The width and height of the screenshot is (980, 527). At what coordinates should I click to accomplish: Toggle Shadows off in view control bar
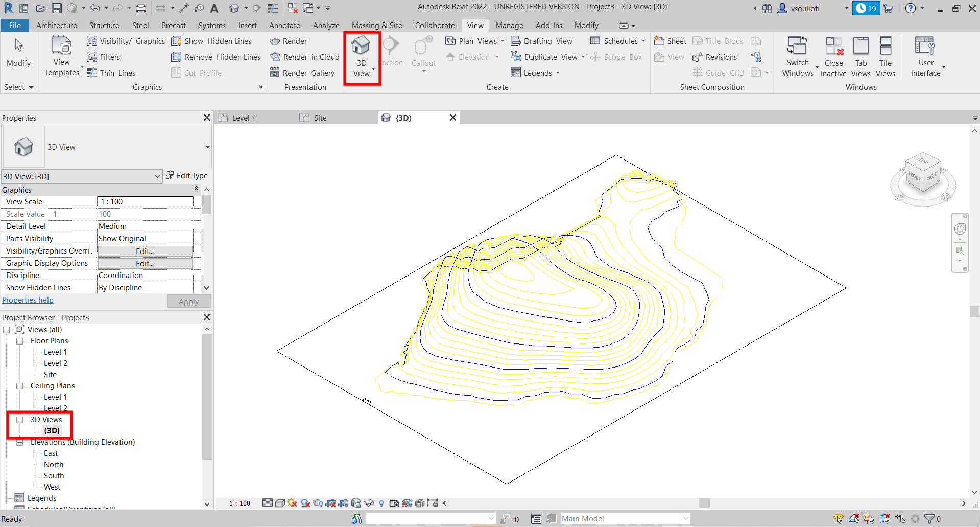305,503
